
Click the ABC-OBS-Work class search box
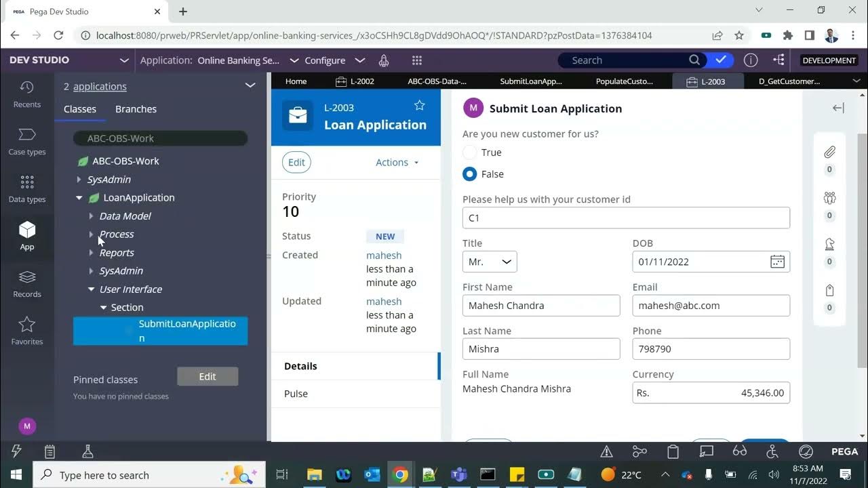pyautogui.click(x=160, y=138)
